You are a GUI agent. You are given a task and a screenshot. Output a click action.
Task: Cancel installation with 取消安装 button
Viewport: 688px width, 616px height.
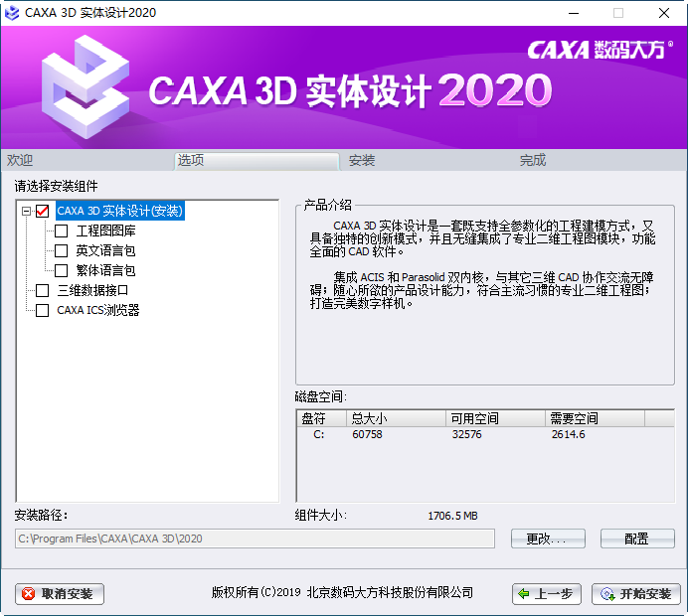pyautogui.click(x=60, y=594)
